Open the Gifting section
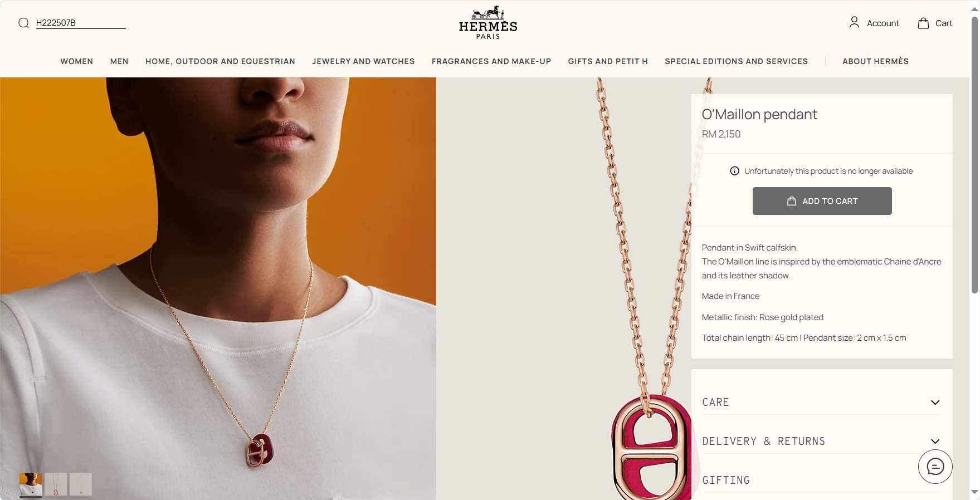The image size is (980, 500). click(x=822, y=480)
